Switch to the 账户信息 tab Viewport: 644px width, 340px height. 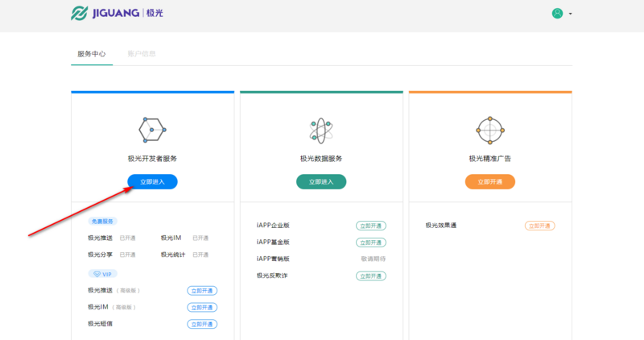point(142,54)
